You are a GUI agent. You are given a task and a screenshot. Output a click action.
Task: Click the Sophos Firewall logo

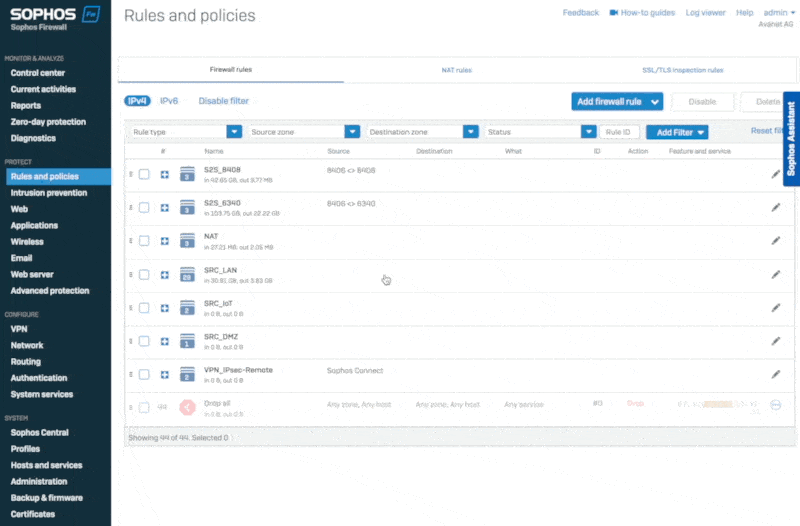coord(55,19)
